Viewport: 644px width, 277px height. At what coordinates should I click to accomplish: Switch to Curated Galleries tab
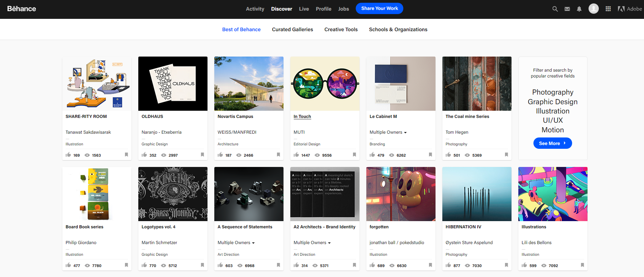pos(292,29)
